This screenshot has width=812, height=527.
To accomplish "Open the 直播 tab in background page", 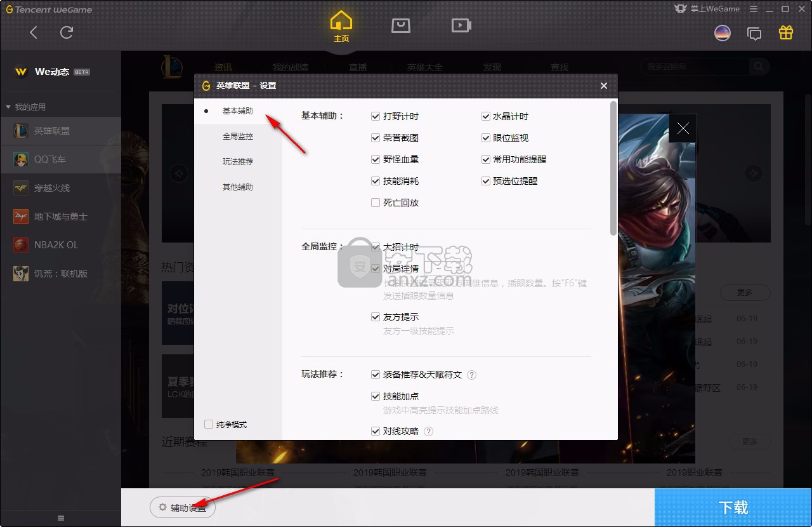I will click(358, 67).
